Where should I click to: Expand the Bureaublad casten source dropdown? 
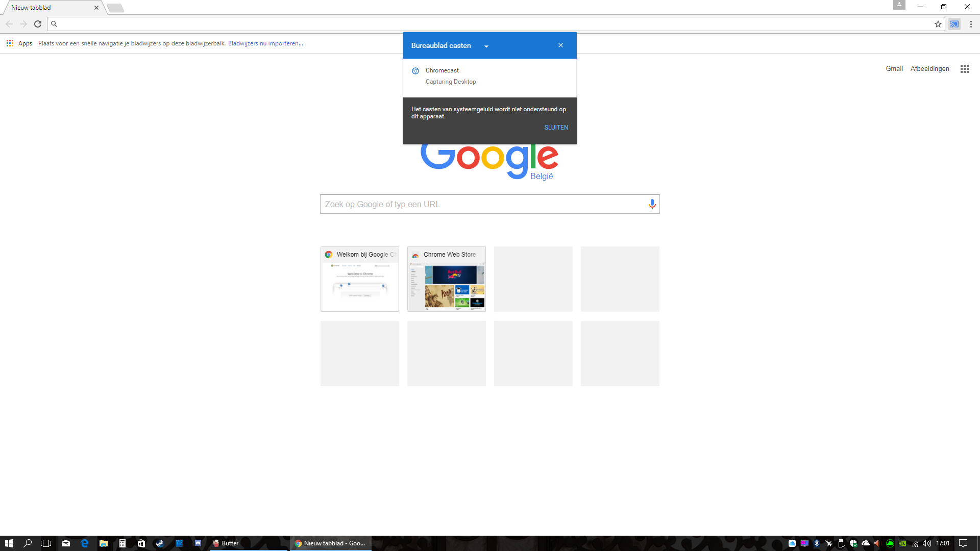(x=486, y=46)
